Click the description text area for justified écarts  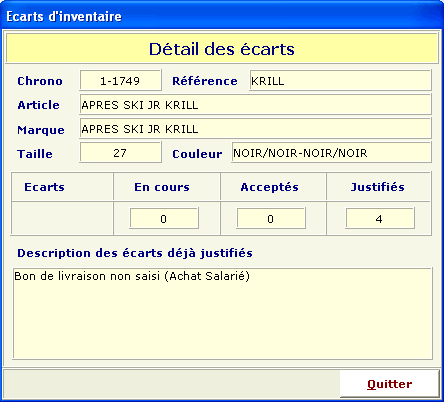pyautogui.click(x=223, y=313)
